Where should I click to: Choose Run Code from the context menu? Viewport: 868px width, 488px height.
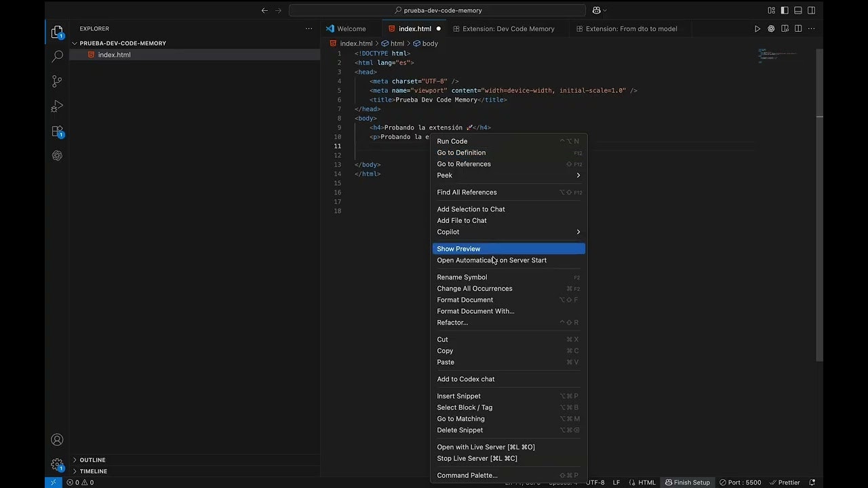[509, 141]
